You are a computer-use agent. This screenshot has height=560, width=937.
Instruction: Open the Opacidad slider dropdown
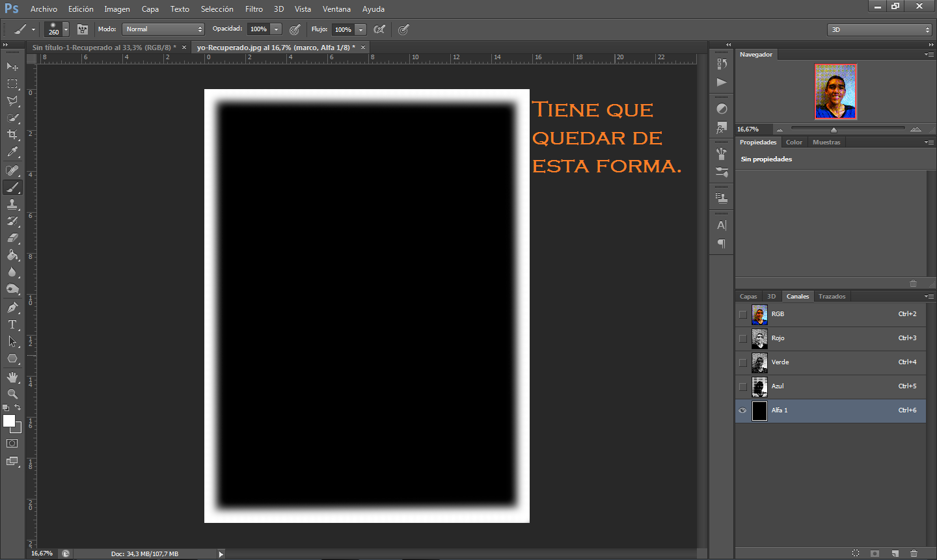coord(277,29)
